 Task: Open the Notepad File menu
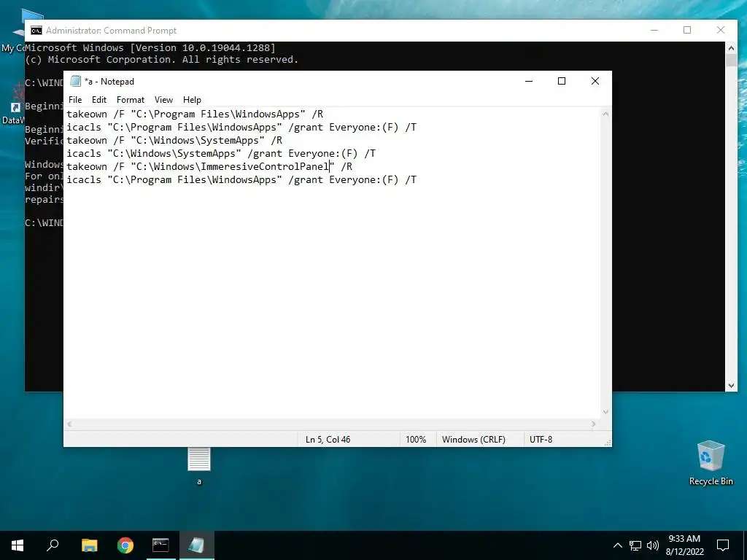click(x=75, y=99)
